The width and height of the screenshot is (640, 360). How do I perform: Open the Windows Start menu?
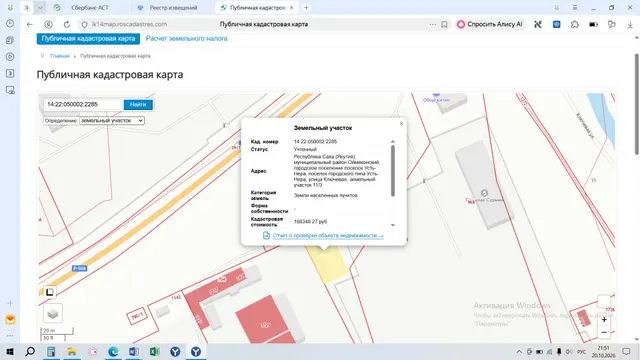(10, 351)
